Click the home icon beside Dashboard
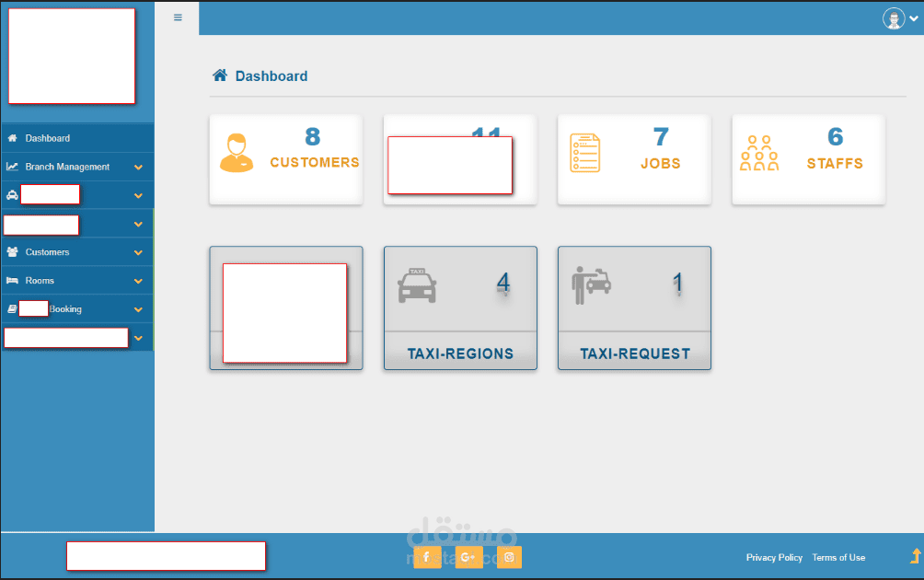Image resolution: width=924 pixels, height=580 pixels. 220,75
